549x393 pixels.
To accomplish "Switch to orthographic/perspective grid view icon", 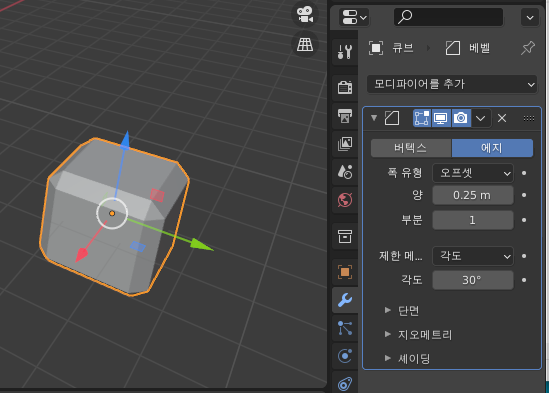I will 305,44.
